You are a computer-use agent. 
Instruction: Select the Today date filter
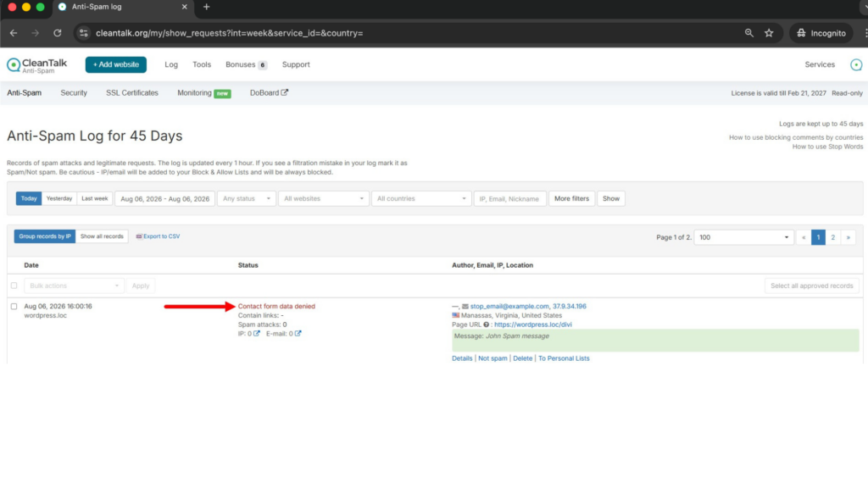[x=29, y=198]
